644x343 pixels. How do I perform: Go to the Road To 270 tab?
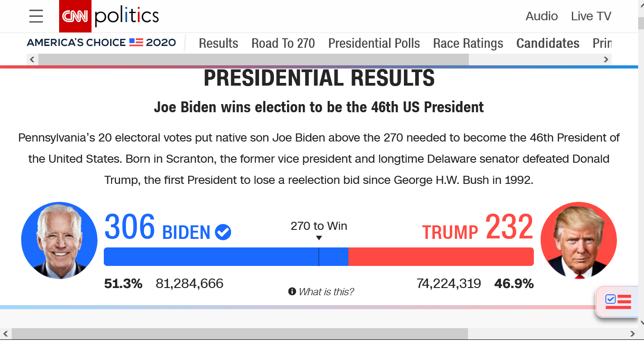tap(283, 43)
